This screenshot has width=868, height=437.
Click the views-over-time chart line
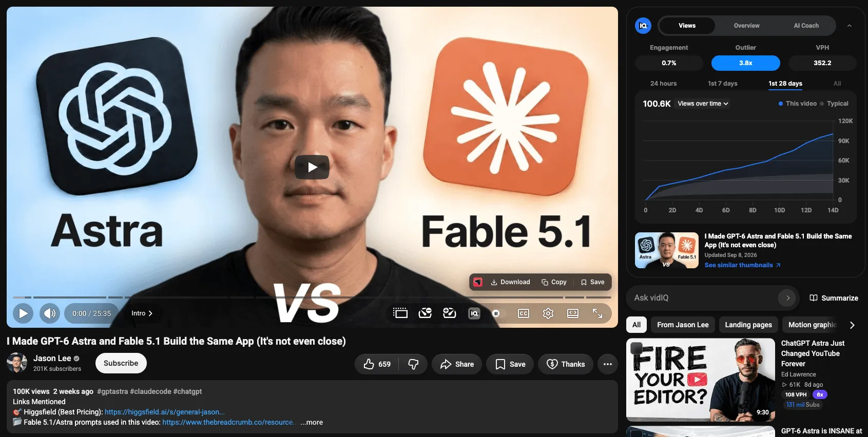point(739,168)
